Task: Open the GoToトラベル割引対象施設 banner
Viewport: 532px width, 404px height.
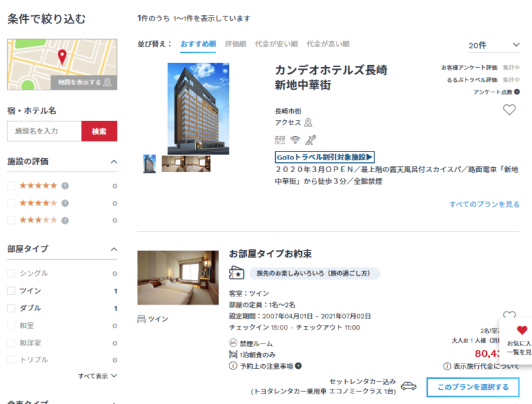Action: [325, 157]
